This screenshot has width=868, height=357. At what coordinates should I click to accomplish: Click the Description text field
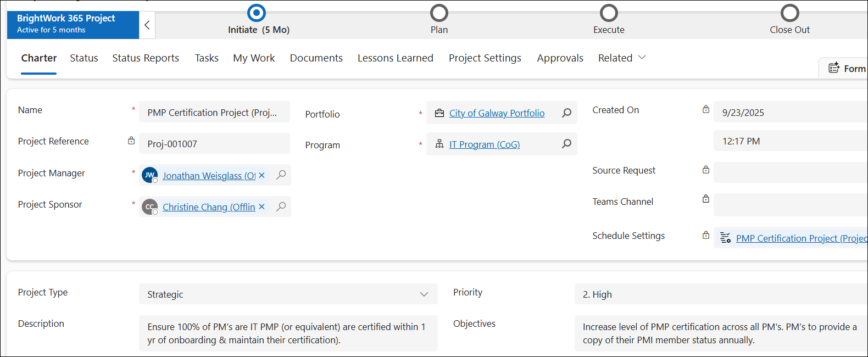tap(288, 333)
